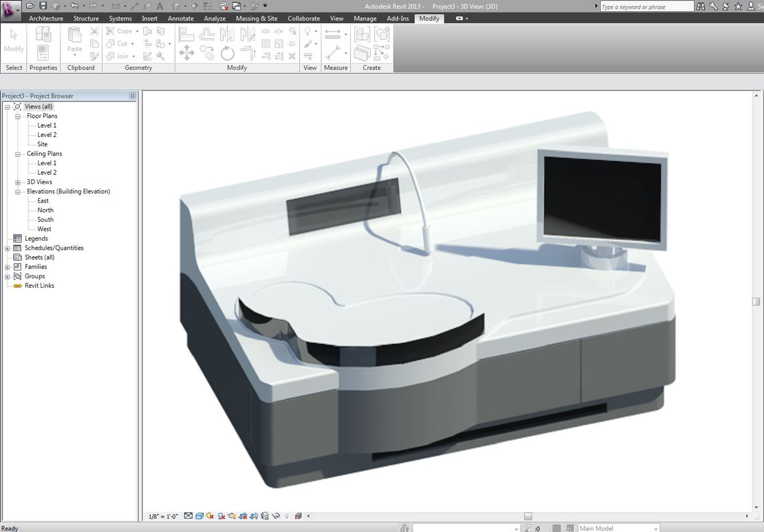Toggle Shadows icon in view control bar
This screenshot has width=764, height=532.
[221, 516]
